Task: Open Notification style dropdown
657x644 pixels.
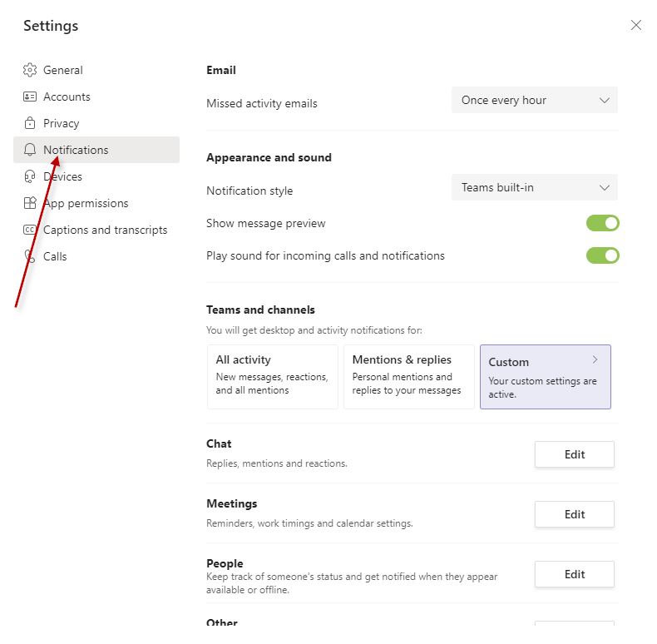Action: 535,187
